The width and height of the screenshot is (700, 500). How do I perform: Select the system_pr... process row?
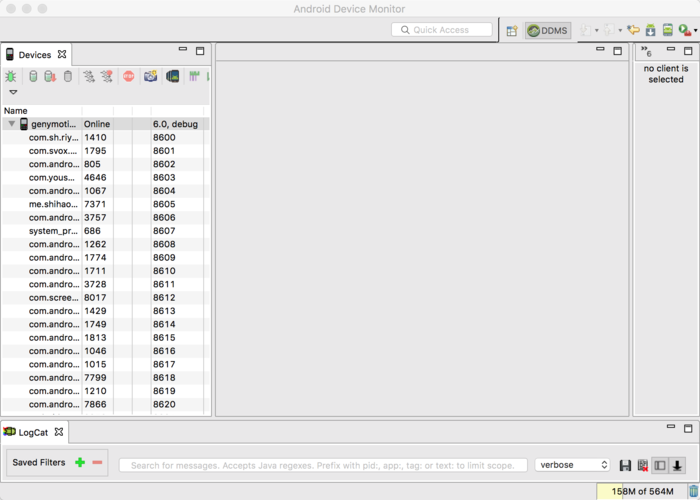pyautogui.click(x=53, y=231)
